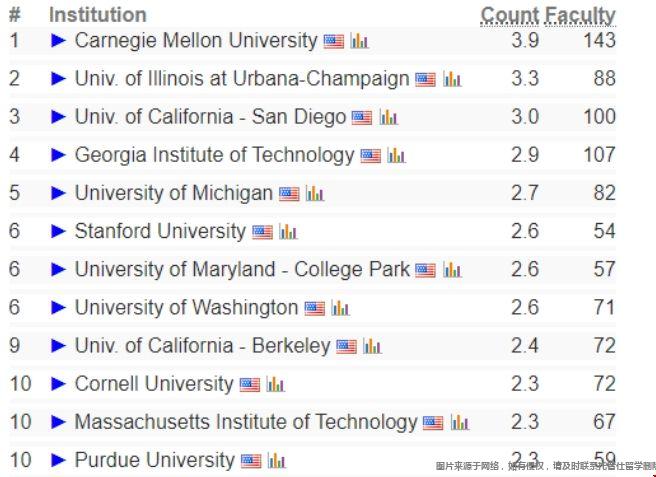Open bar chart icon for Carnegie Mellon University

(359, 41)
